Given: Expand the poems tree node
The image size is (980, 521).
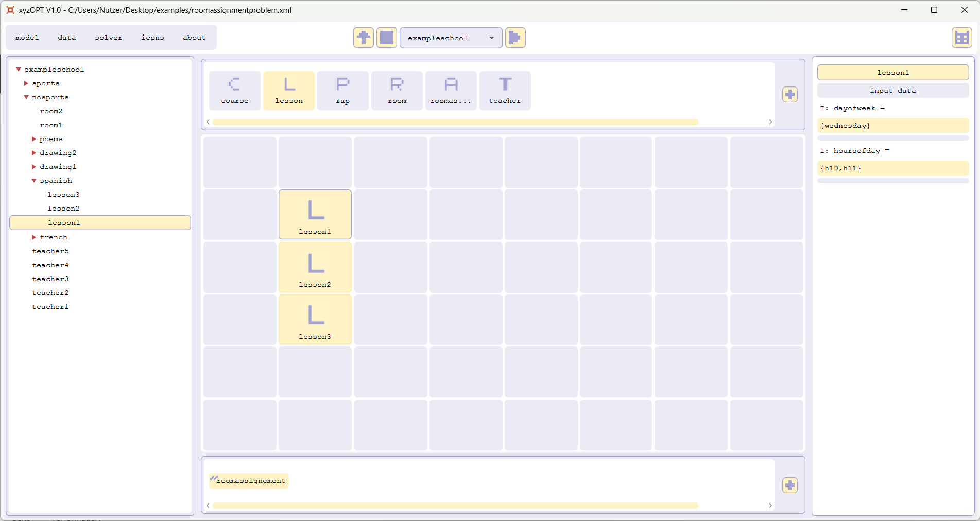Looking at the screenshot, I should (34, 139).
